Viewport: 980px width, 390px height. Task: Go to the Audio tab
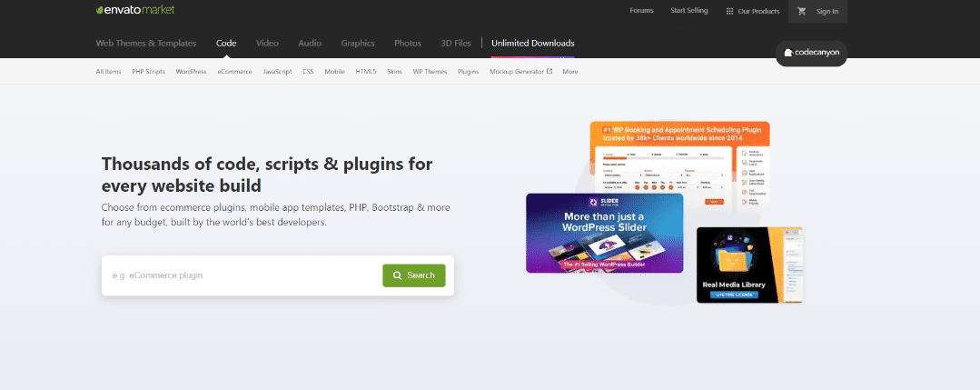coord(310,44)
